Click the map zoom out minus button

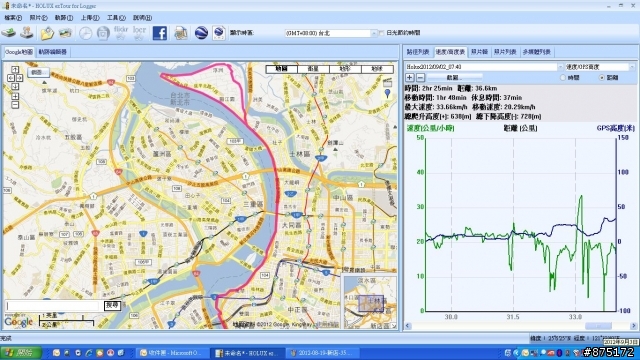pyautogui.click(x=15, y=105)
